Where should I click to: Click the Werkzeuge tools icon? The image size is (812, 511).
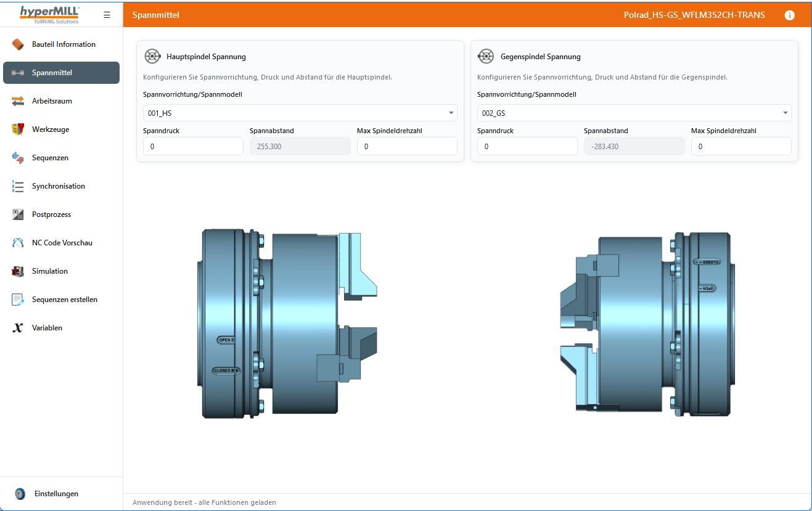coord(18,129)
